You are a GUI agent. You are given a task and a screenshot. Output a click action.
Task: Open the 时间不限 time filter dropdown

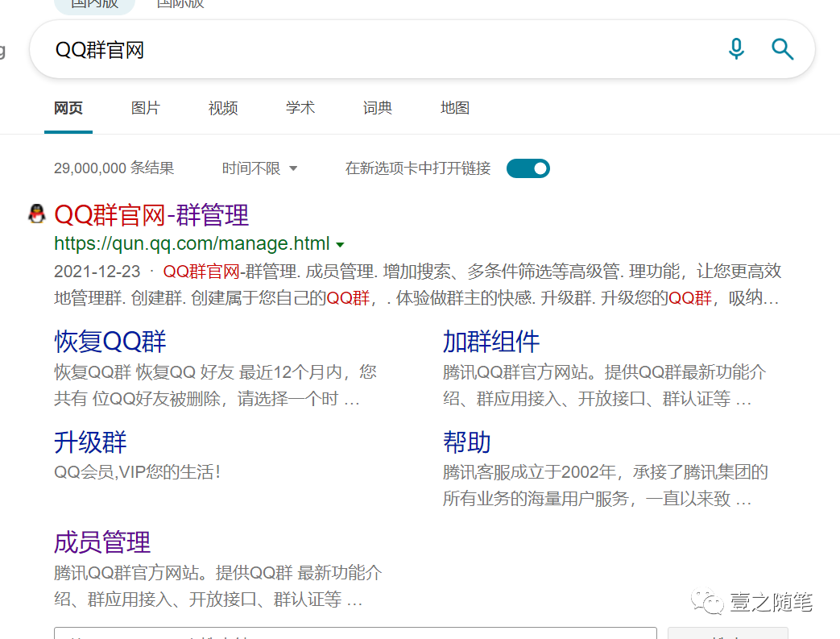coord(259,168)
